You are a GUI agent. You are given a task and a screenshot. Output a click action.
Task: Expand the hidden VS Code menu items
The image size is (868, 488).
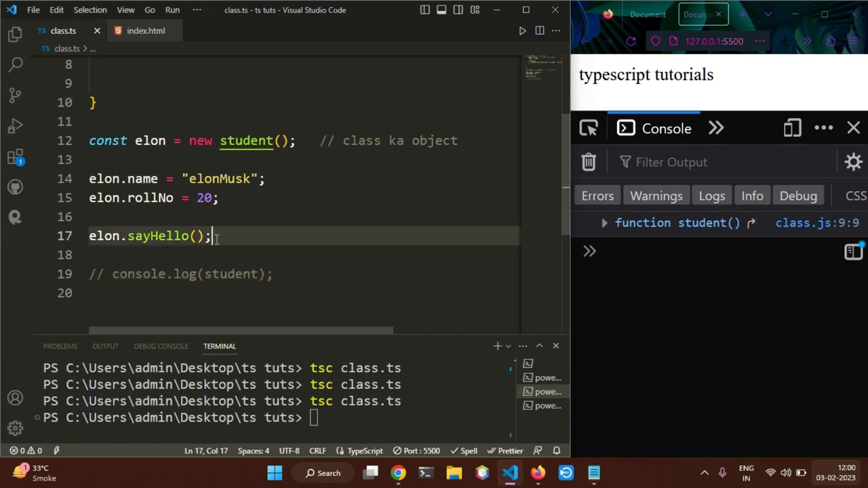(x=197, y=10)
